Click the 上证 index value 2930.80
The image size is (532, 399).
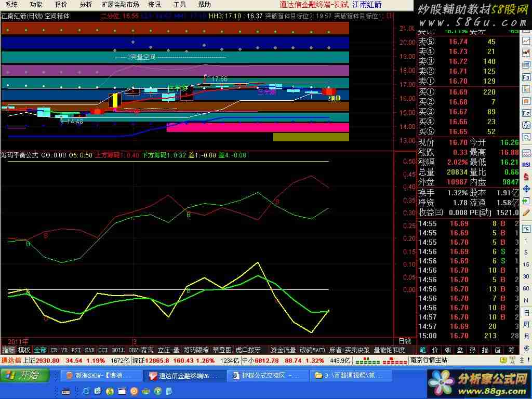[x=47, y=361]
